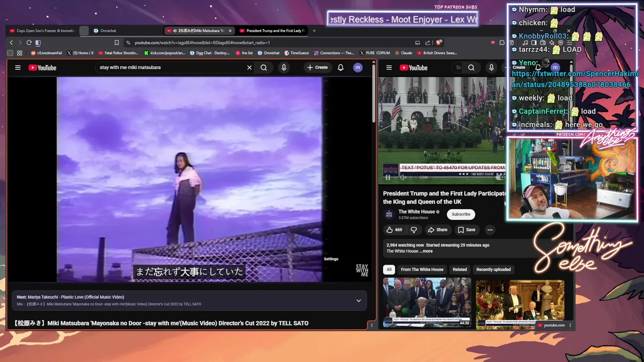The image size is (644, 362).
Task: Go forward in the browser
Action: [x=20, y=43]
